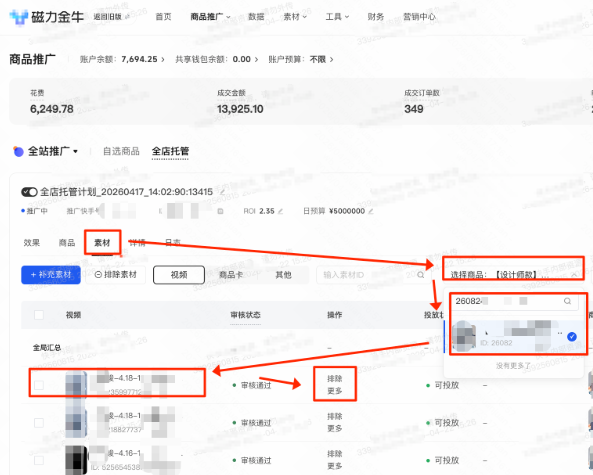Click the 磁力金牛 logo
This screenshot has width=593, height=475.
pyautogui.click(x=46, y=16)
